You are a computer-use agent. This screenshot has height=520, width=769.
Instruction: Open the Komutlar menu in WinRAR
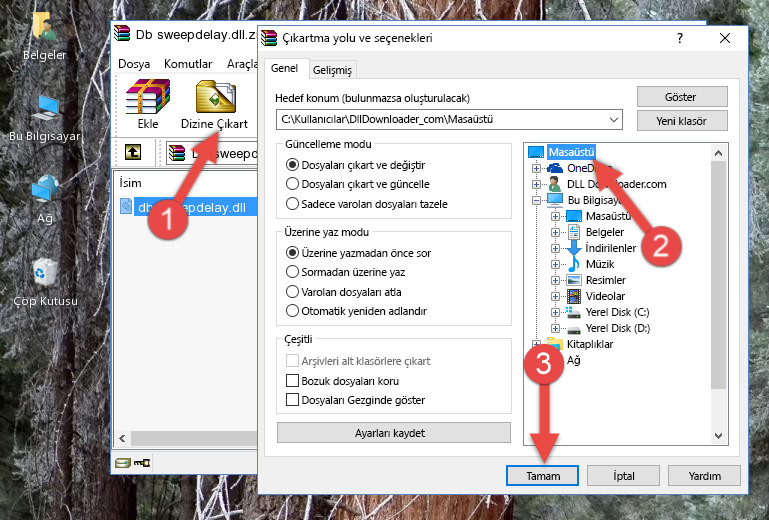(x=188, y=64)
